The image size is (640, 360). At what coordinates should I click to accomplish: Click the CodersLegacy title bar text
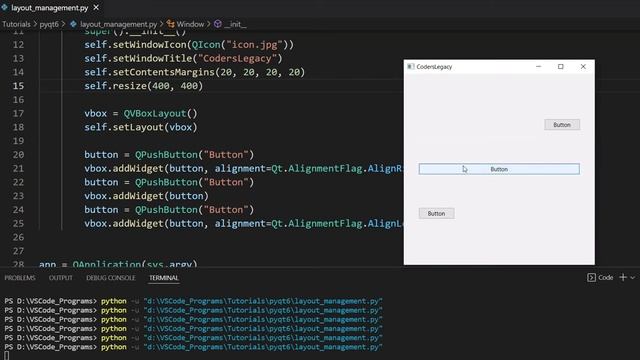pos(434,67)
